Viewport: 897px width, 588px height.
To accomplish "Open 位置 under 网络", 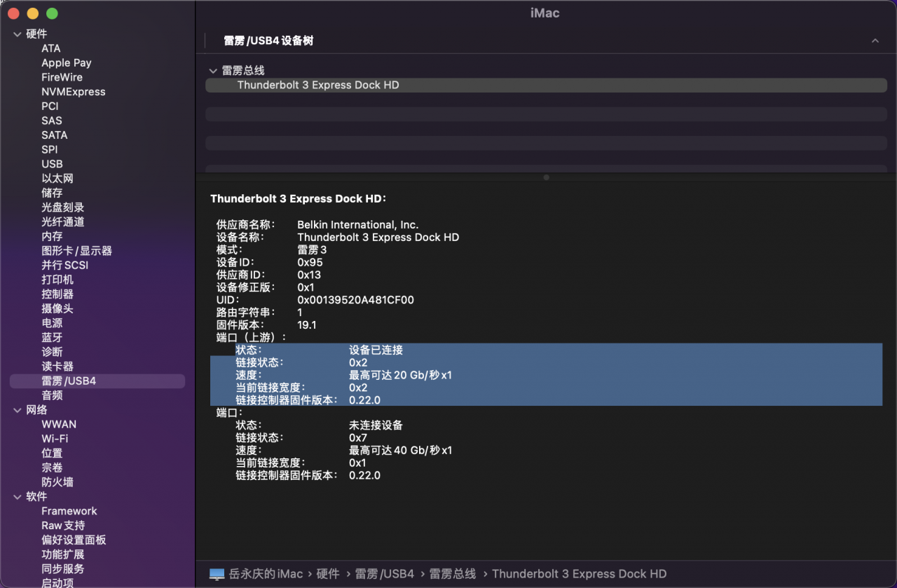I will click(x=52, y=453).
